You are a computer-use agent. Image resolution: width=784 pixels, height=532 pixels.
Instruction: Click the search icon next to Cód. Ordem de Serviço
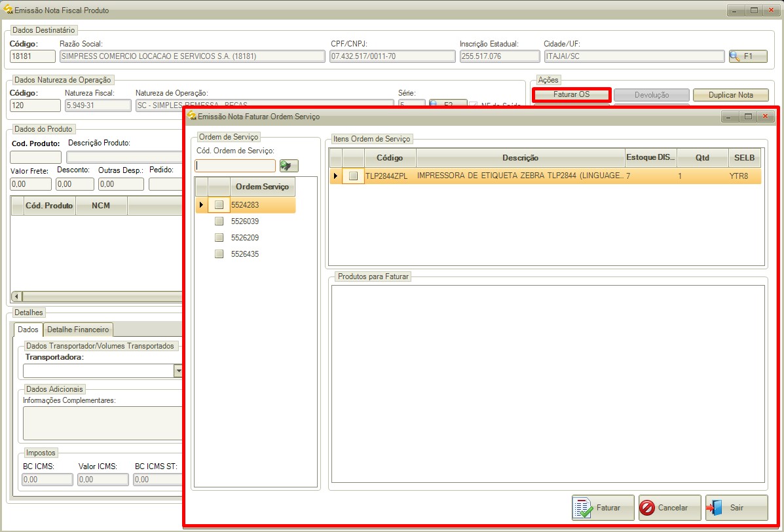click(x=289, y=166)
